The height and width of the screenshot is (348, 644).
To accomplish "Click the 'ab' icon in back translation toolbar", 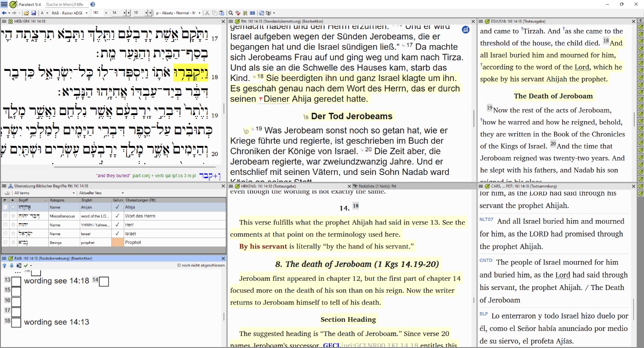I will click(19, 265).
